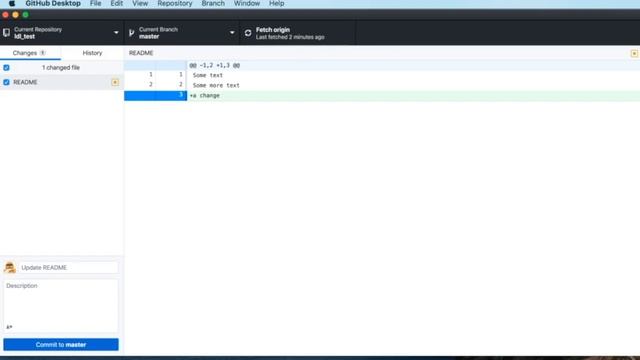
Task: Click the '+a change' added line
Action: tap(204, 96)
